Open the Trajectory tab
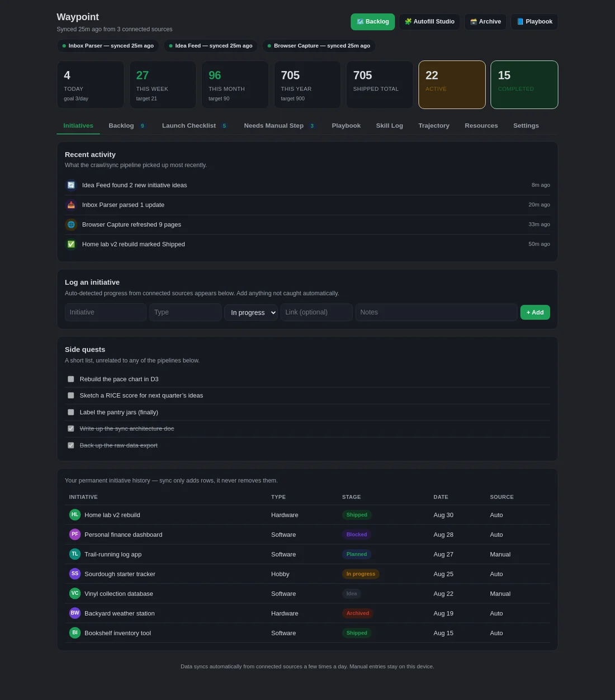615x700 pixels. pos(434,126)
